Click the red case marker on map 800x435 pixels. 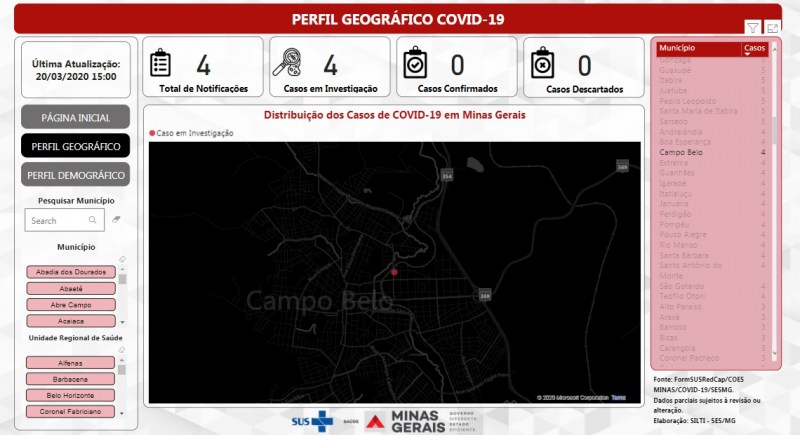[x=394, y=272]
